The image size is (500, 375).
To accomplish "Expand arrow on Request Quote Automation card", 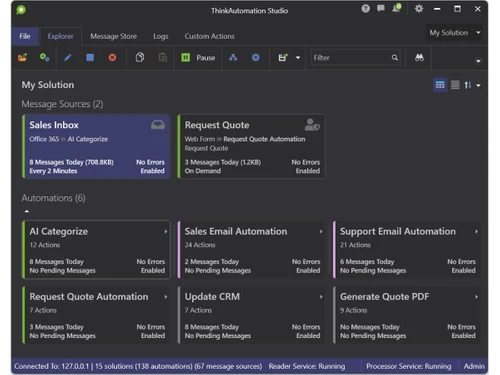I will click(166, 297).
